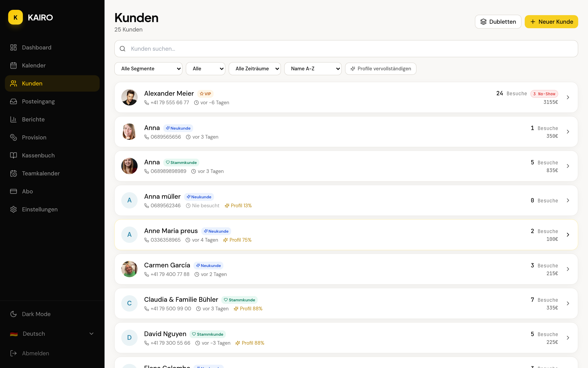Click the Stammkunde heart badge on David Nguyen
This screenshot has width=588, height=368.
click(207, 334)
